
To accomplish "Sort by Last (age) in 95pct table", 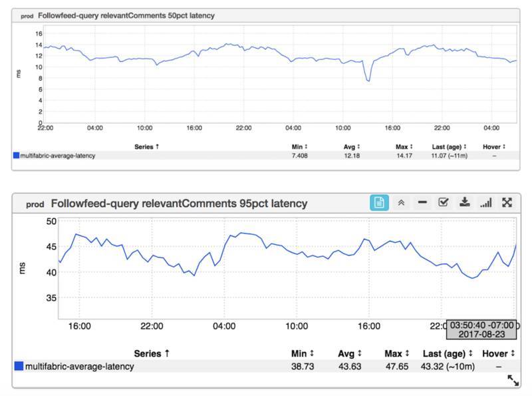I will 448,353.
